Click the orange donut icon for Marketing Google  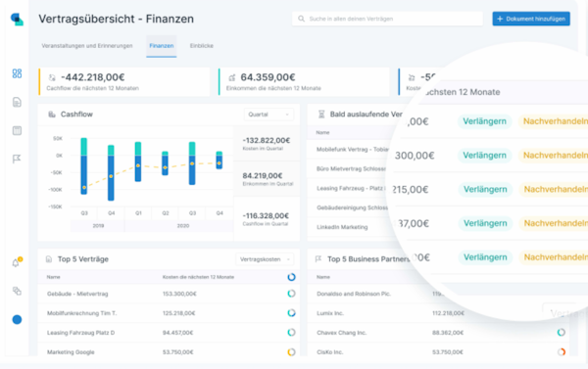[x=291, y=352]
